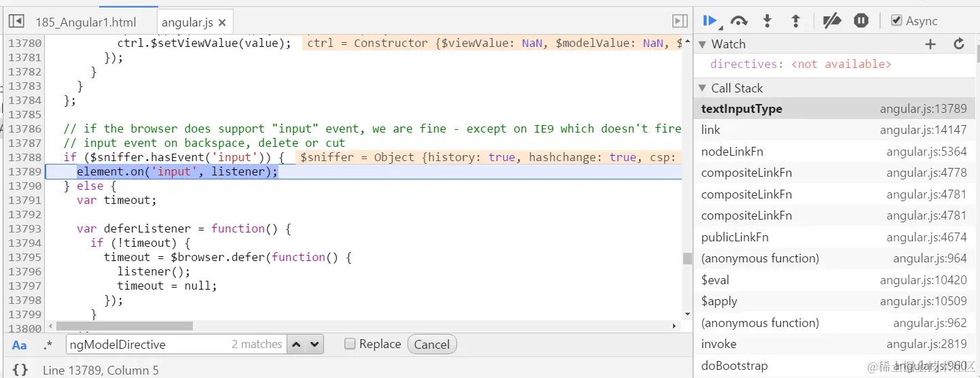This screenshot has height=378, width=980.
Task: Click the 'var timeout;' code line
Action: pyautogui.click(x=116, y=200)
